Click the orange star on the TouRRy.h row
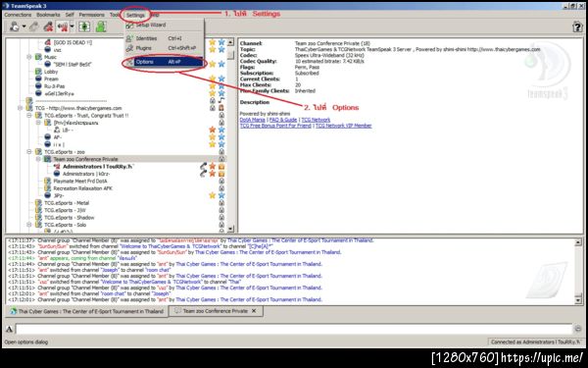 pyautogui.click(x=213, y=166)
